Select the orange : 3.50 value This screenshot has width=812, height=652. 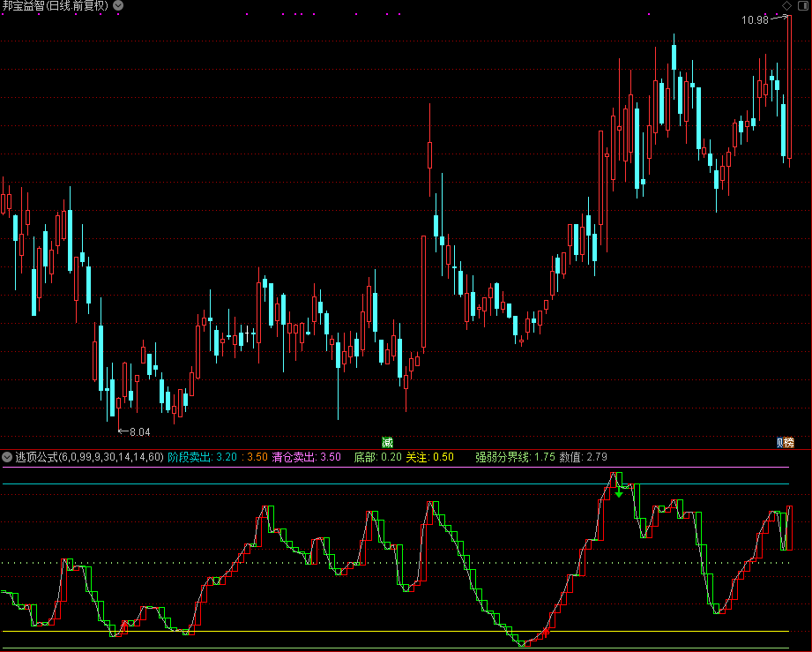254,457
